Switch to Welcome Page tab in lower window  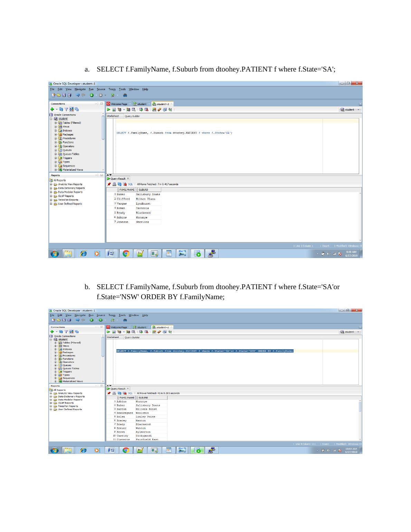117,327
